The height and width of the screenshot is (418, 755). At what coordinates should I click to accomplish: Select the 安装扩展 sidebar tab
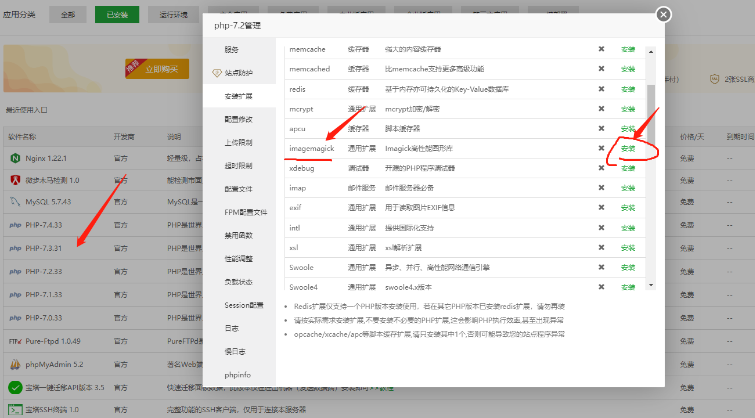[239, 96]
